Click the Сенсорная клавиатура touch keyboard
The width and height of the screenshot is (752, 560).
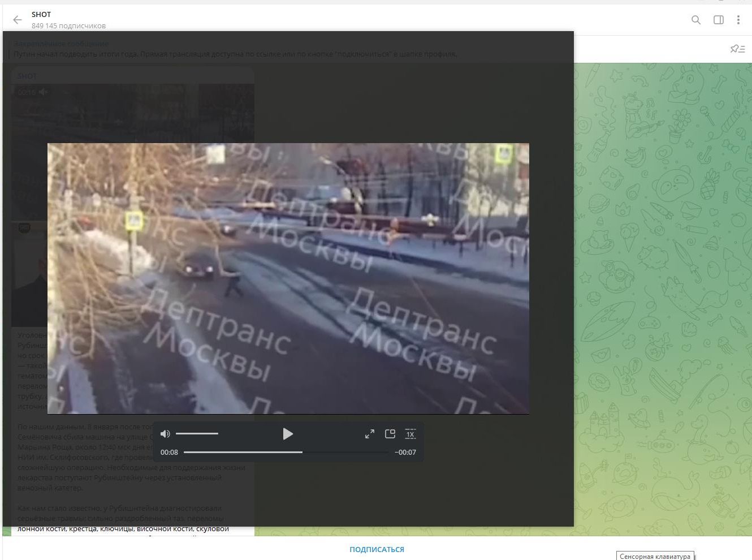655,556
